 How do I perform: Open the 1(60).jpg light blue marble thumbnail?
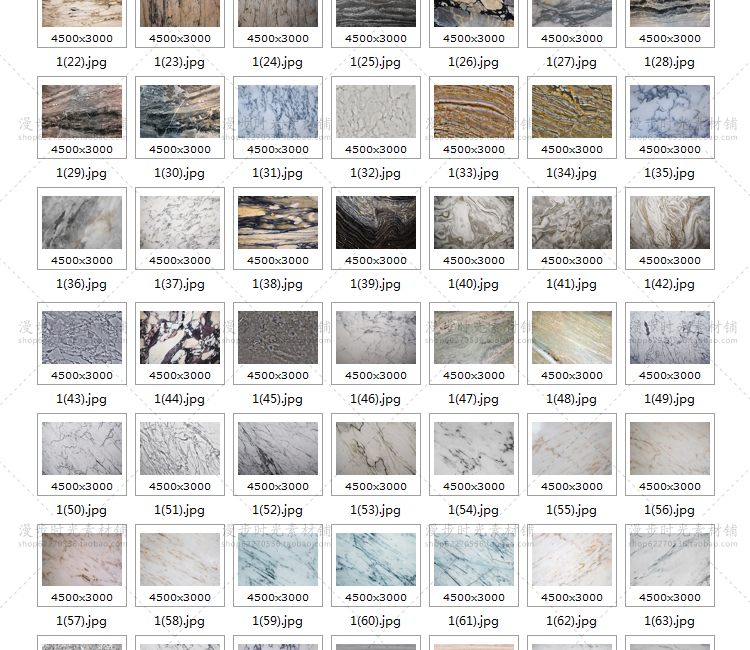point(376,559)
